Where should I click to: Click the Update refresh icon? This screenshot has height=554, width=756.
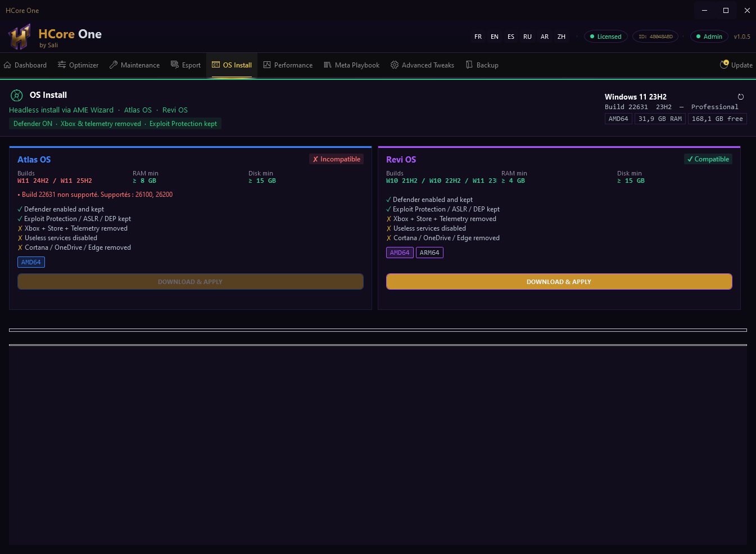pyautogui.click(x=725, y=65)
